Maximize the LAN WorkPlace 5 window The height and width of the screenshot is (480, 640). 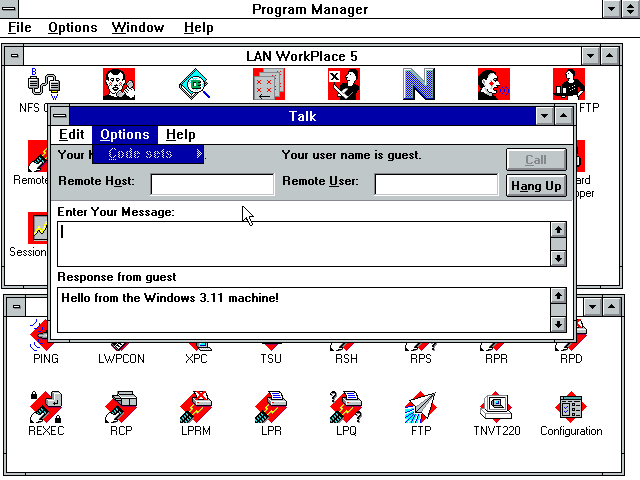(609, 56)
